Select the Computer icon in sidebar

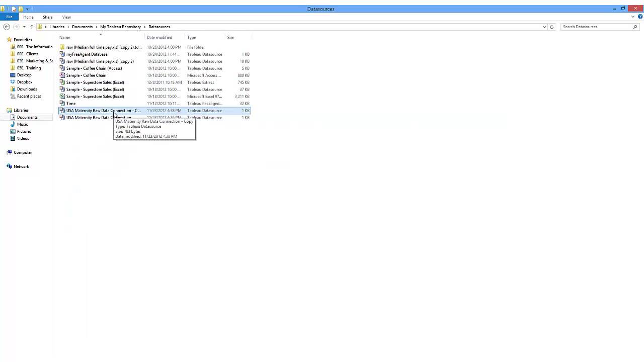pyautogui.click(x=9, y=152)
